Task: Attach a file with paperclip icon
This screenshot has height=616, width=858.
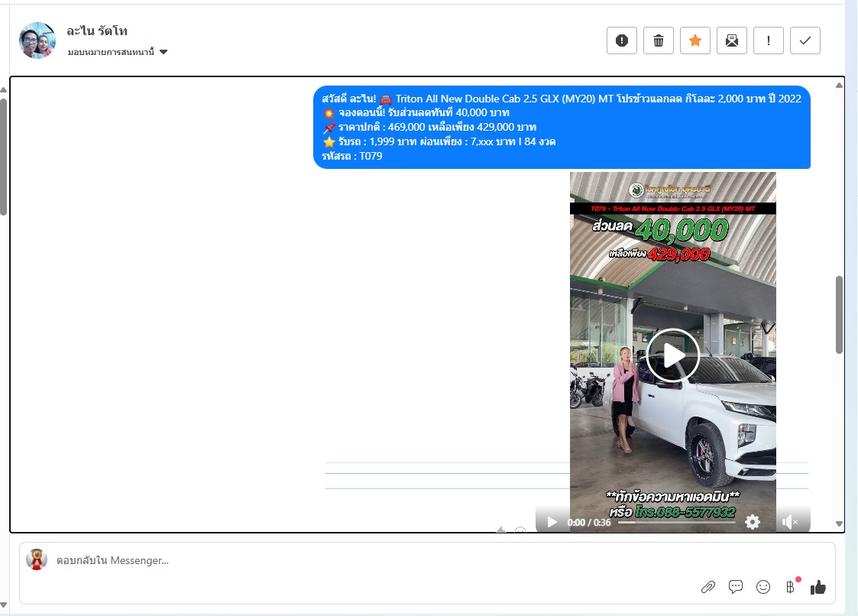Action: 708,587
